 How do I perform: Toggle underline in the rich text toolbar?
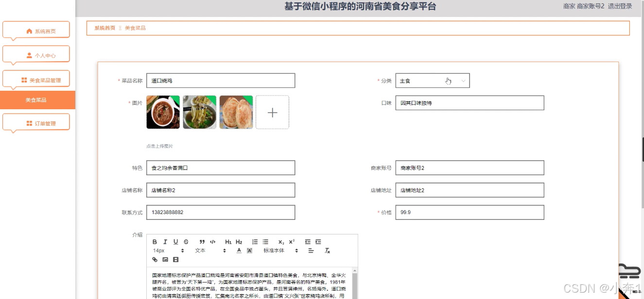pos(175,242)
